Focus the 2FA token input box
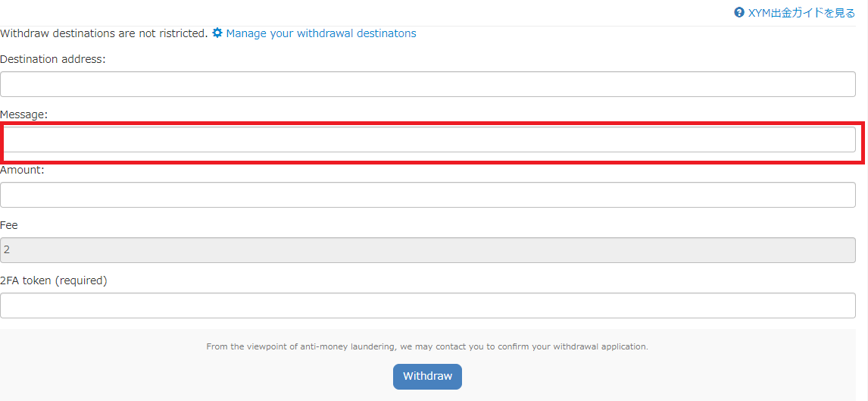The image size is (868, 401). [428, 305]
